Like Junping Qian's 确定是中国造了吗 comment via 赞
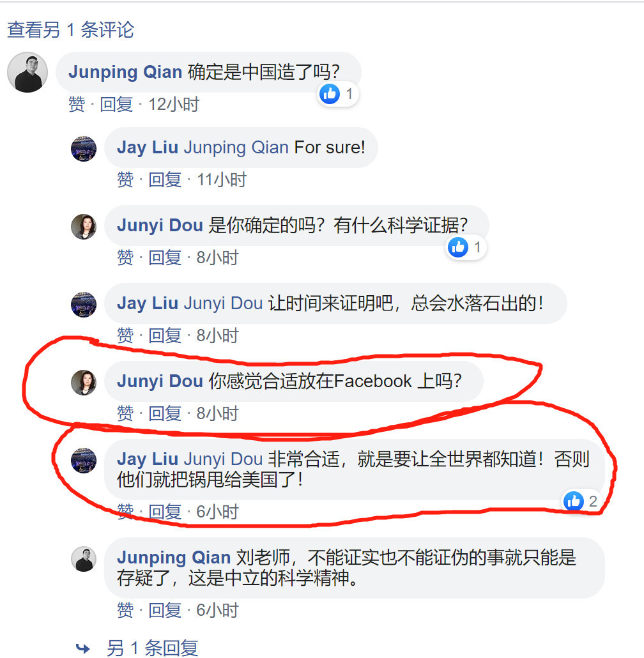644x658 pixels. [x=77, y=104]
